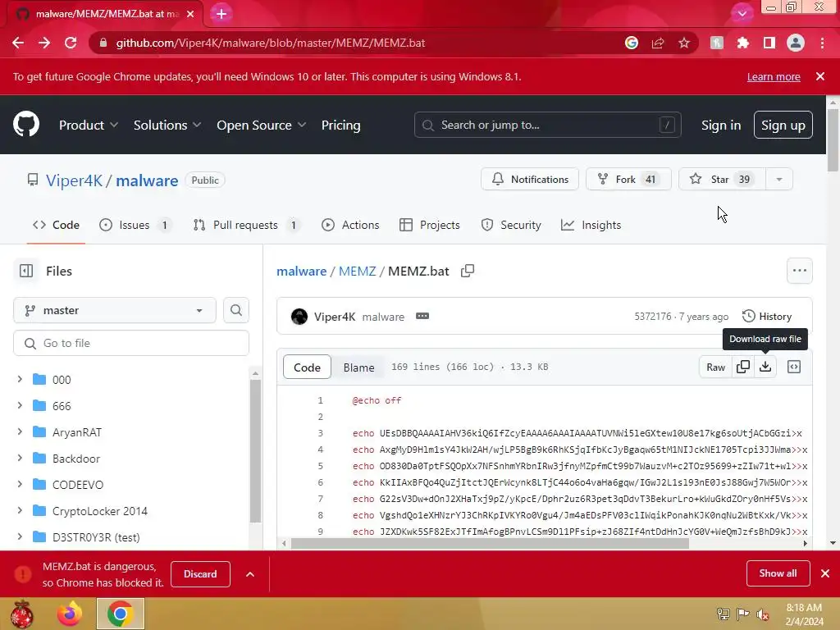Open the Projects tab
The width and height of the screenshot is (840, 630).
pyautogui.click(x=430, y=225)
